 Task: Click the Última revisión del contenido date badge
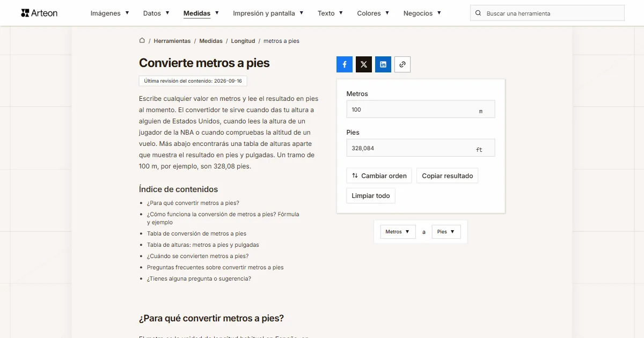coord(193,81)
